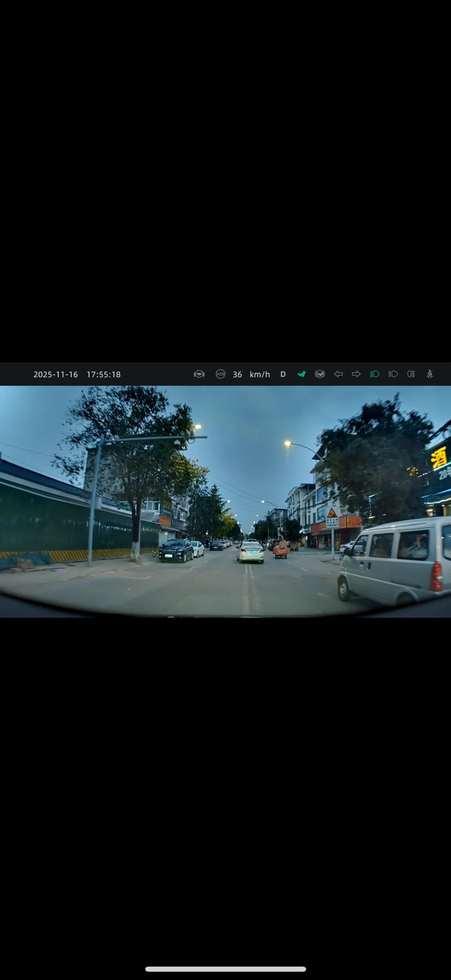This screenshot has width=451, height=980.
Task: Tap the fog light indicator icon
Action: tap(411, 374)
